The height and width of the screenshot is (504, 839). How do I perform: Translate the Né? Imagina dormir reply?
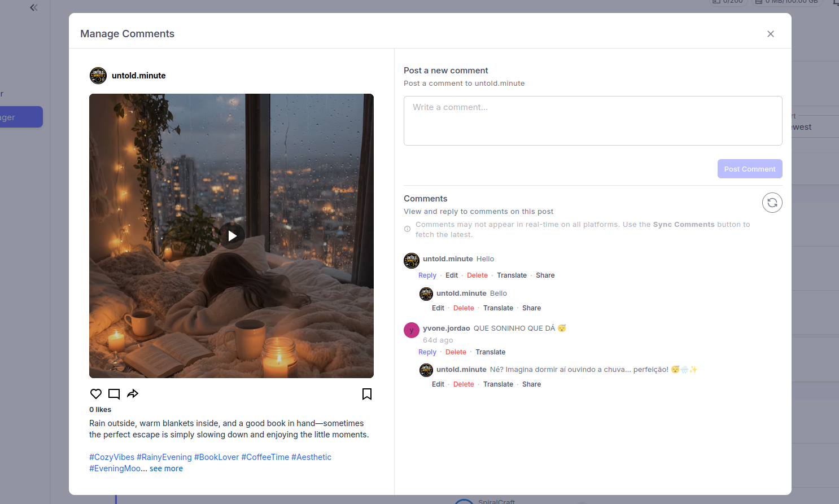tap(498, 384)
